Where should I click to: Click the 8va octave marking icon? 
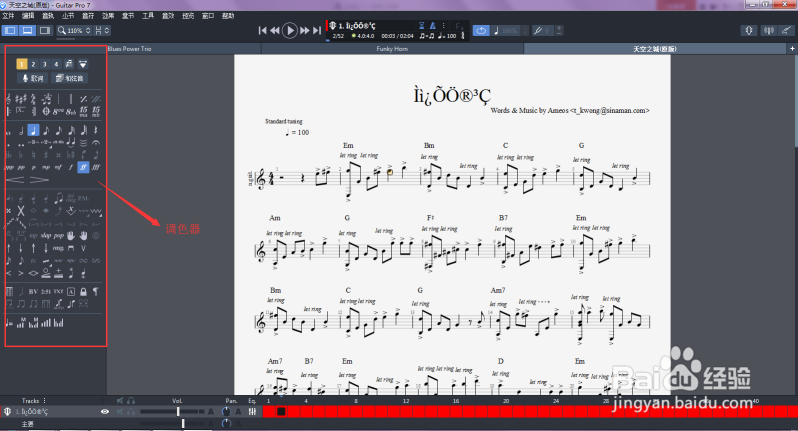pyautogui.click(x=58, y=111)
